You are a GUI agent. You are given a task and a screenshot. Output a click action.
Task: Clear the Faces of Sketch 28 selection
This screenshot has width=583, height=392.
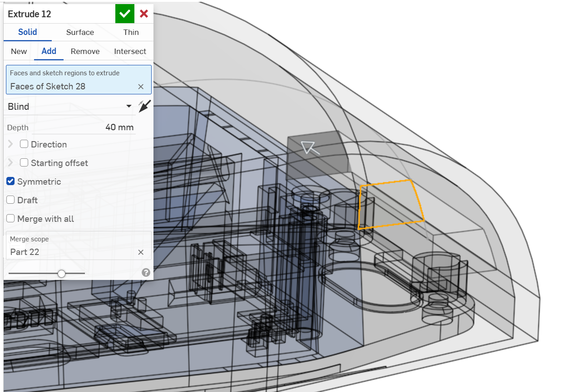pyautogui.click(x=141, y=87)
